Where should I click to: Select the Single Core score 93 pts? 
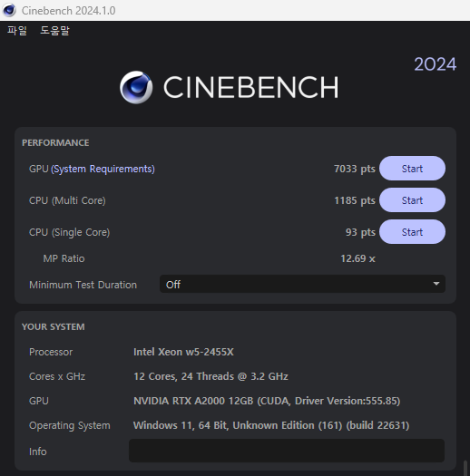(x=360, y=232)
